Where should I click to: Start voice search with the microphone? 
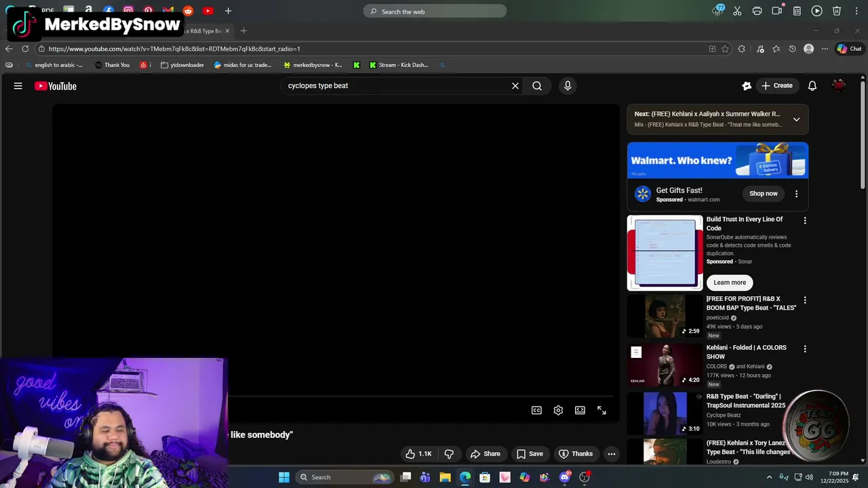tap(568, 86)
